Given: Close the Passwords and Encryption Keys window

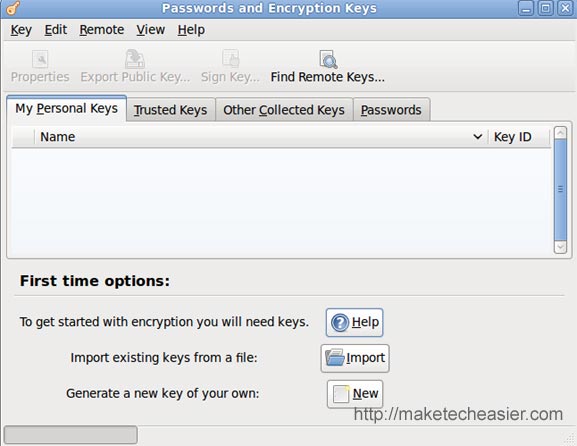Looking at the screenshot, I should click(565, 8).
